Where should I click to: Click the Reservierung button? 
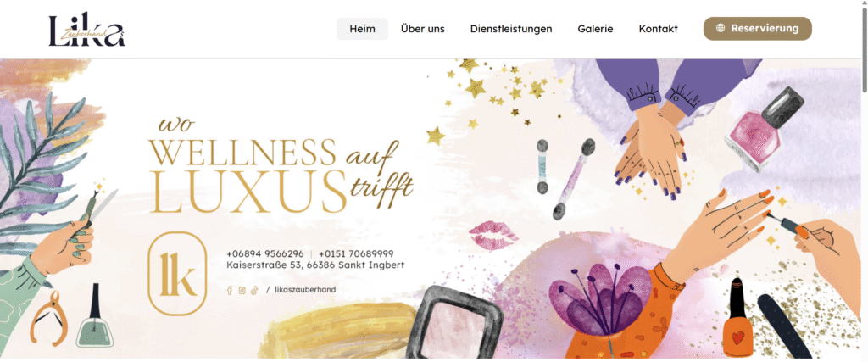click(x=757, y=29)
